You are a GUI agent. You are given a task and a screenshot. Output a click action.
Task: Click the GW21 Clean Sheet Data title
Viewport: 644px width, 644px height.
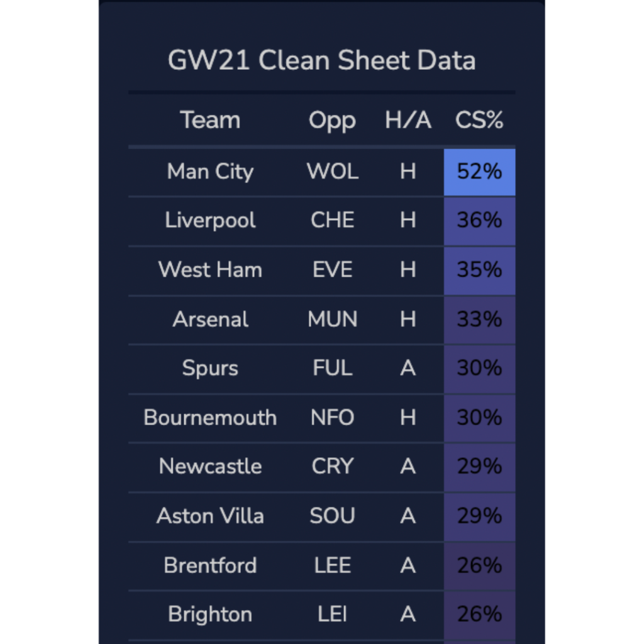pos(321,61)
